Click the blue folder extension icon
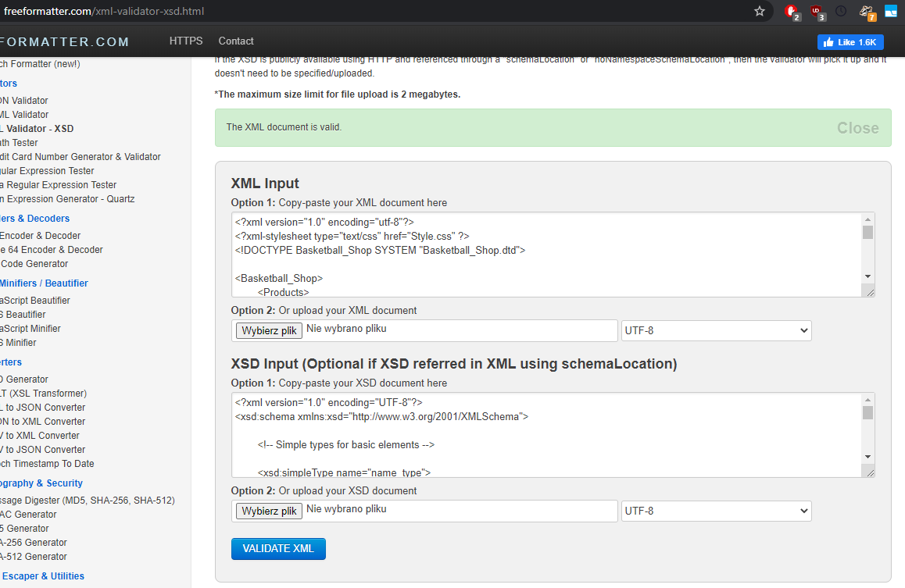This screenshot has height=588, width=905. tap(891, 11)
